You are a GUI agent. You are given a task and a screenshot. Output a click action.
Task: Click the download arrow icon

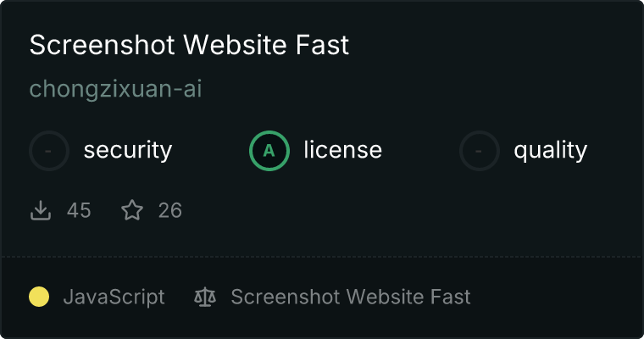[x=41, y=210]
